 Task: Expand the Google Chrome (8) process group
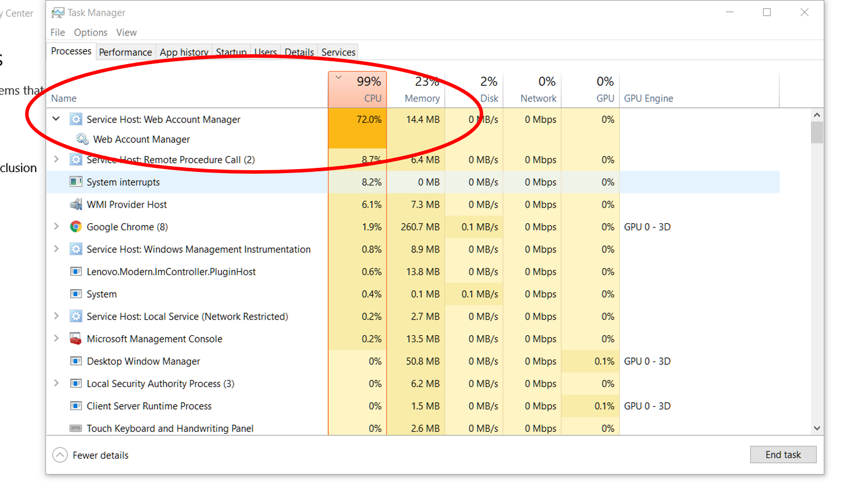click(x=56, y=226)
